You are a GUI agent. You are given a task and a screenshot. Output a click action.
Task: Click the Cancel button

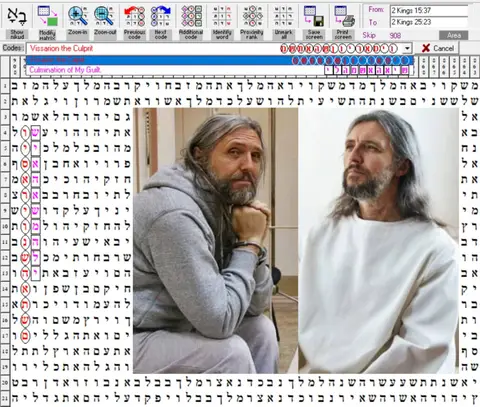point(437,48)
